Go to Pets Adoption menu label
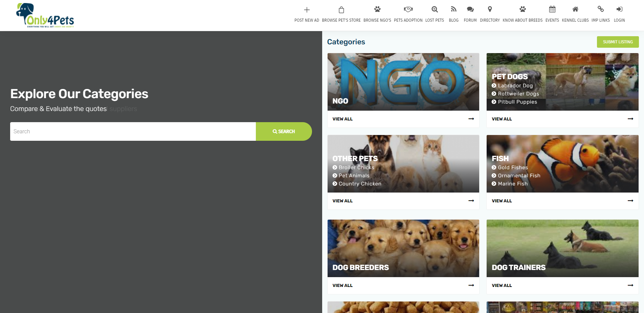The image size is (644, 313). pyautogui.click(x=408, y=20)
